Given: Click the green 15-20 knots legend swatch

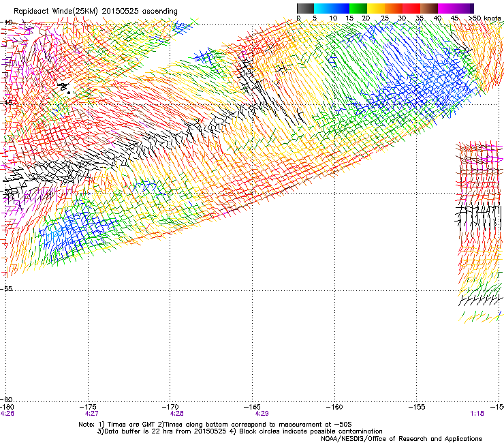Looking at the screenshot, I should pyautogui.click(x=358, y=8).
